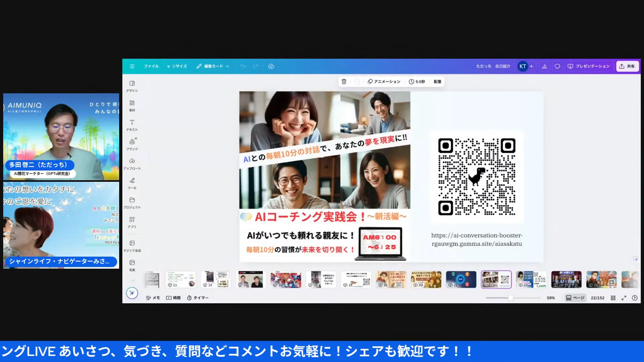The width and height of the screenshot is (644, 362).
Task: Open the メモ notes
Action: click(153, 298)
